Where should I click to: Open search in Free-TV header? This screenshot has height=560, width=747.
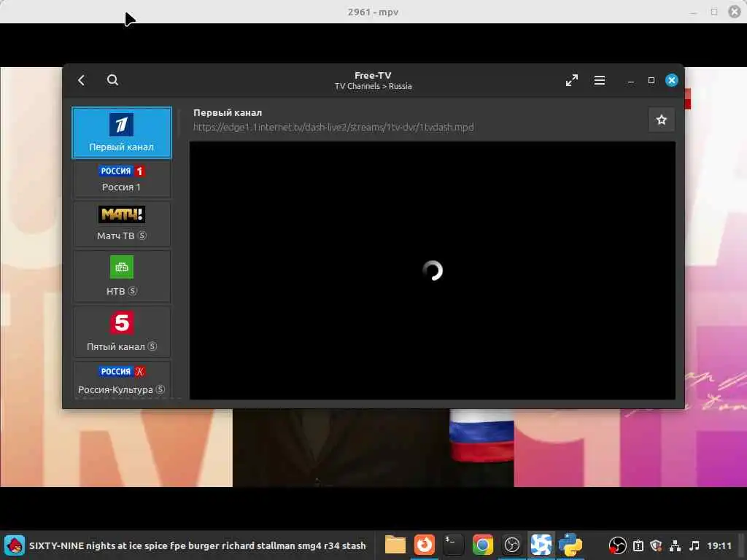(x=112, y=80)
